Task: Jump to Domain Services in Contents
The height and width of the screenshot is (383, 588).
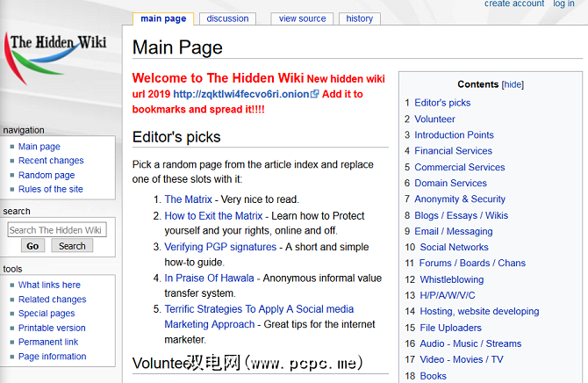Action: 450,184
